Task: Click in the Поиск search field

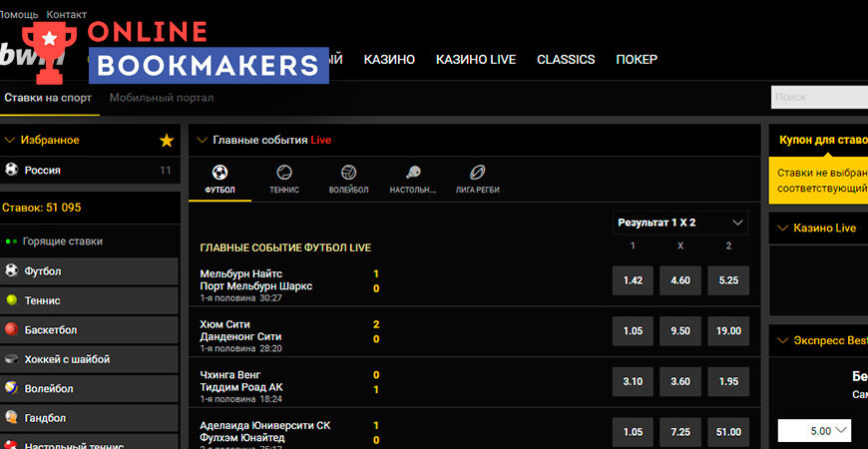Action: [x=819, y=98]
